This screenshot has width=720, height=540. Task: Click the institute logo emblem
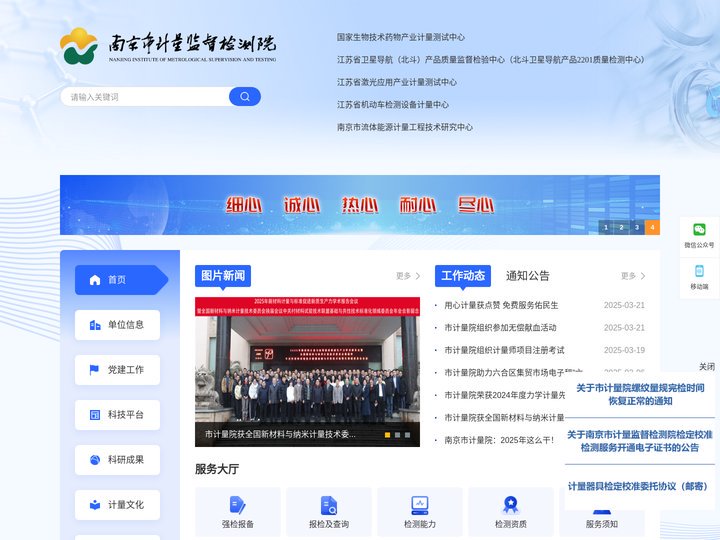(79, 46)
